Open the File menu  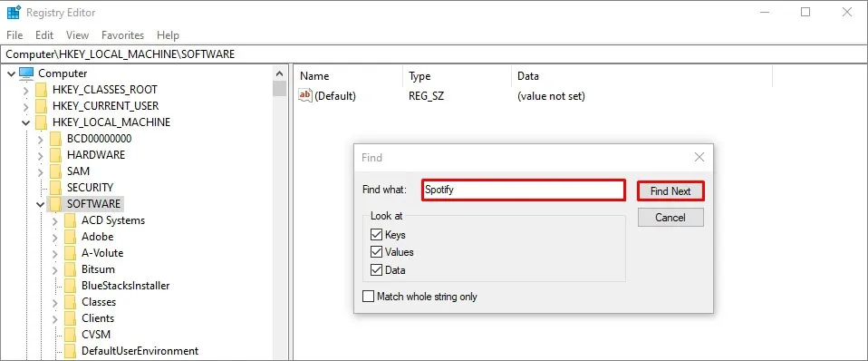coord(14,35)
